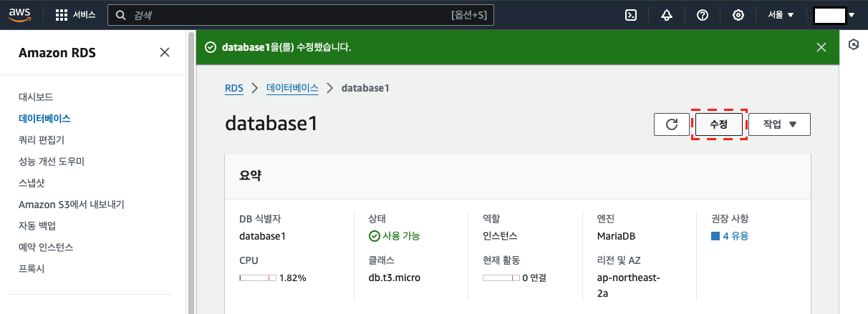Open 자동 백업 in sidebar
Screen dimensions: 868x314
pyautogui.click(x=37, y=225)
